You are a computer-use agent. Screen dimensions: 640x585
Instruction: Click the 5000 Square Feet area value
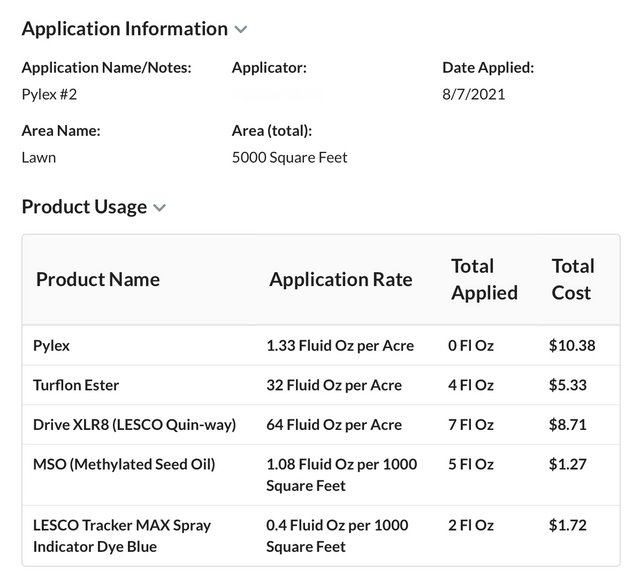coord(289,157)
